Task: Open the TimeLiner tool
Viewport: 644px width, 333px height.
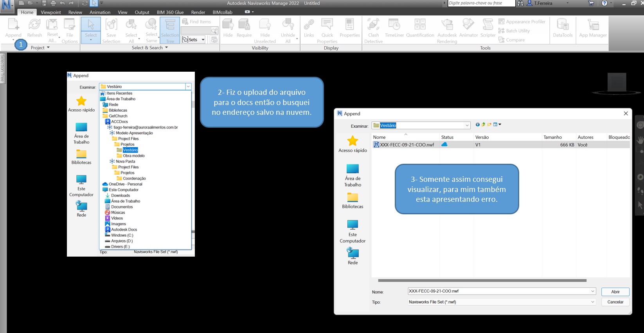Action: [394, 28]
